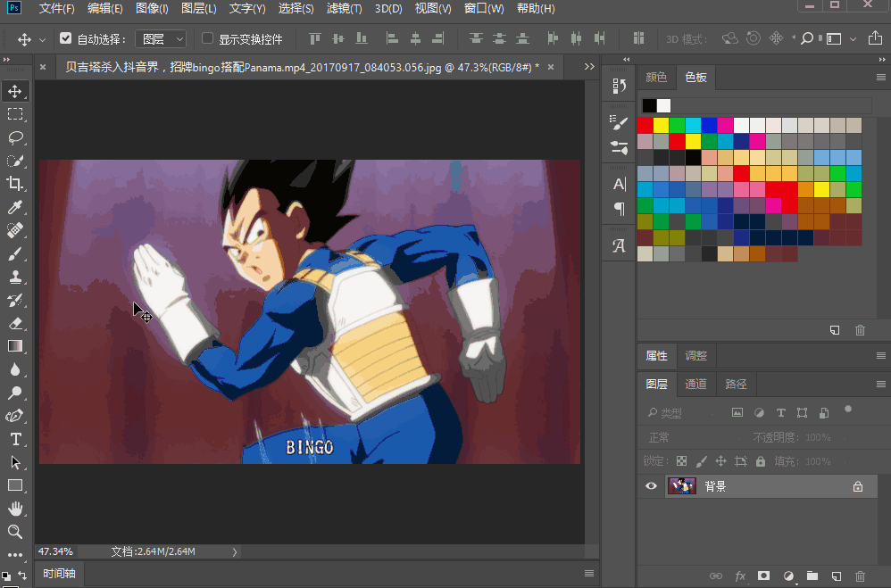Open the Glyphs panel icon

(619, 246)
